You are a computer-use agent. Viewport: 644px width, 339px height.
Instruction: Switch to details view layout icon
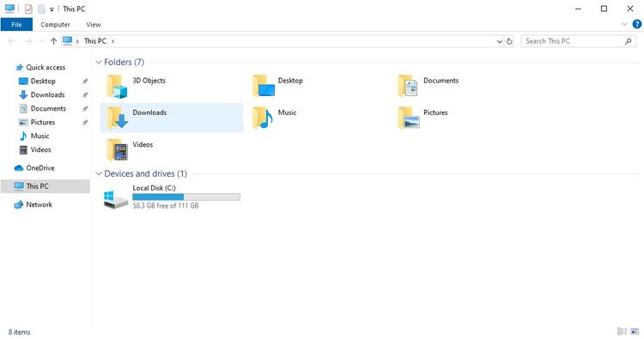coord(622,331)
